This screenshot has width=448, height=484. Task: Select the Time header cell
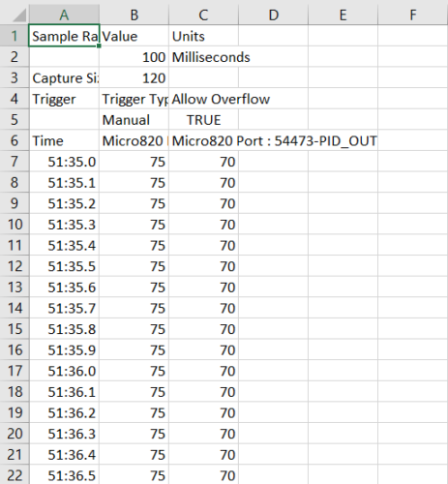[64, 140]
